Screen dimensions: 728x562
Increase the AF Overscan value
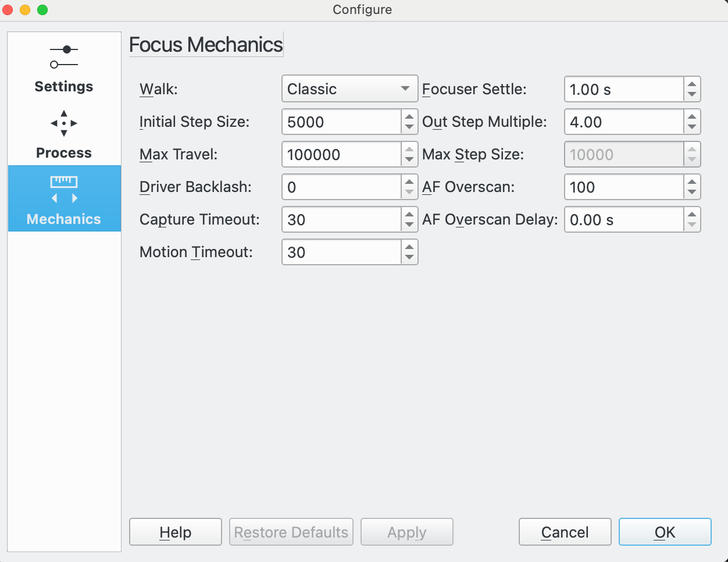point(692,183)
